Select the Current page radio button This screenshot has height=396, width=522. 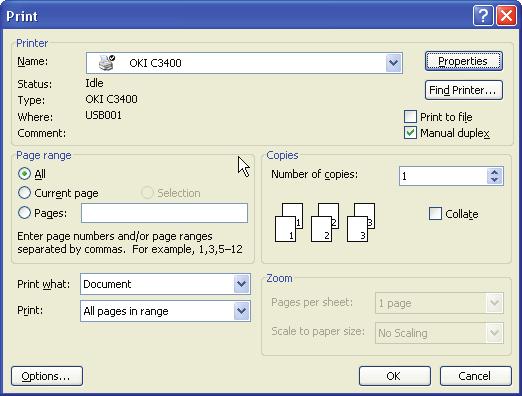(24, 193)
